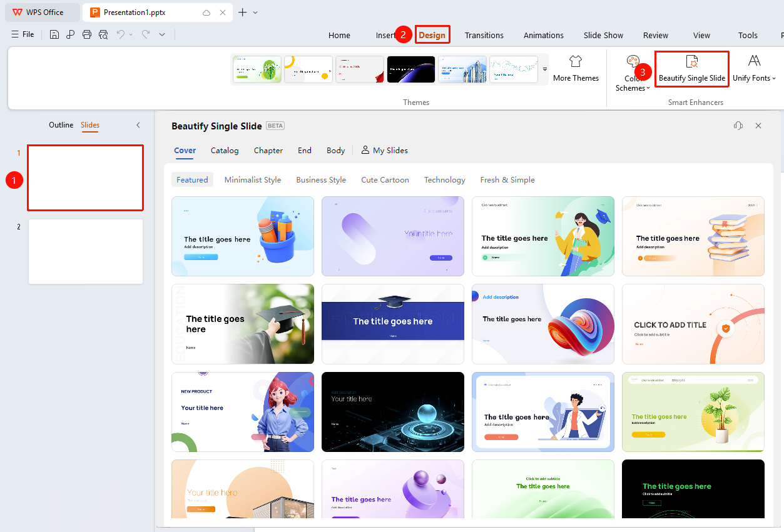Switch to the Home ribbon tab
This screenshot has width=784, height=532.
click(339, 35)
